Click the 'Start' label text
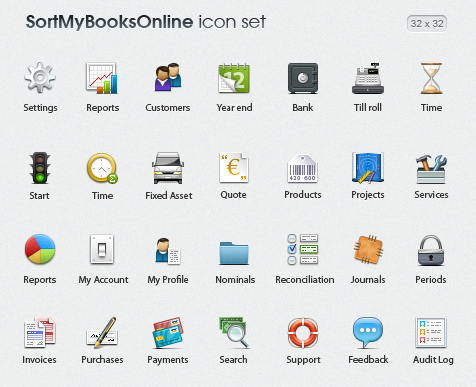This screenshot has height=387, width=476. [x=39, y=195]
